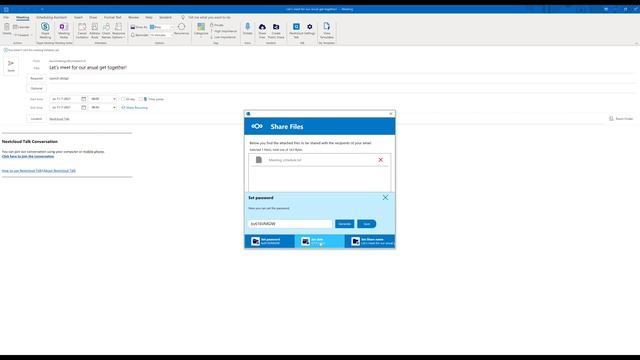Click the Meeting schedule file icon
Screen dimensions: 640x360
pos(259,160)
